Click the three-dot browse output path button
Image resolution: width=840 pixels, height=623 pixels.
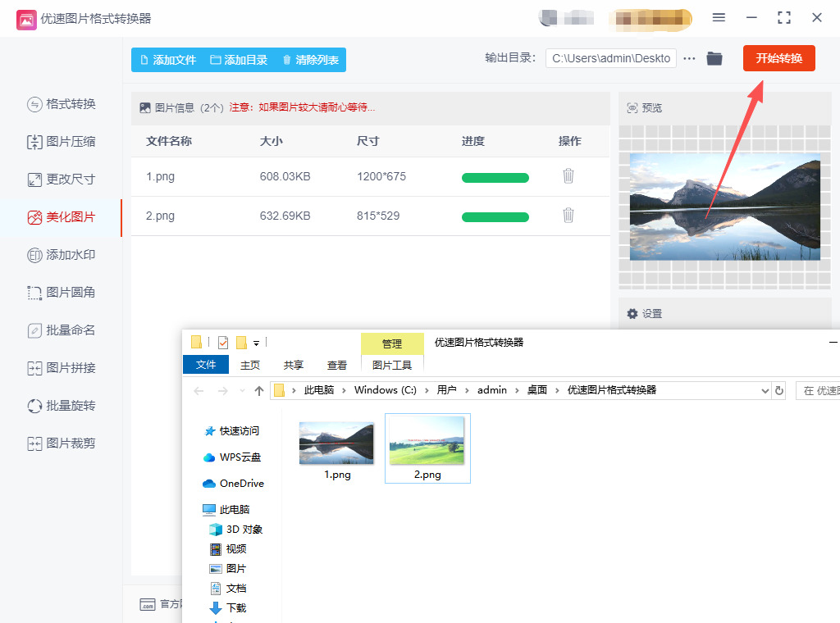689,58
